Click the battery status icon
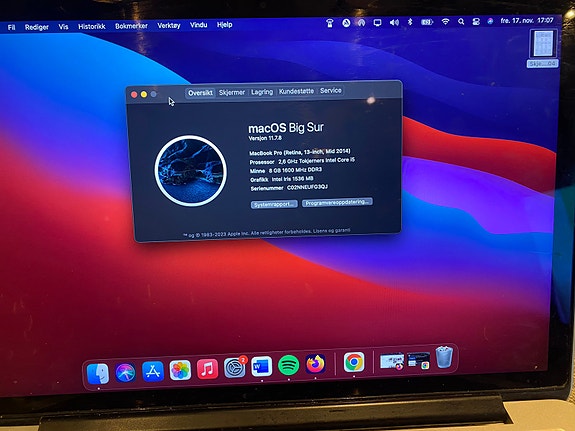This screenshot has width=575, height=431. (426, 22)
